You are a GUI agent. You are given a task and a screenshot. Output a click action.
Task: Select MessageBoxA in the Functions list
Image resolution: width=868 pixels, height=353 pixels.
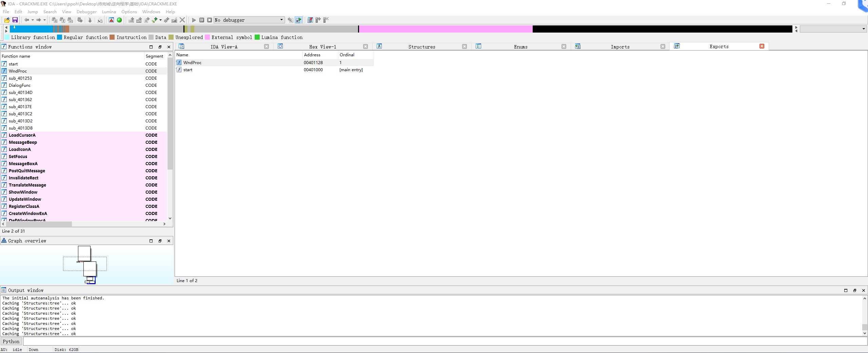pos(84,163)
